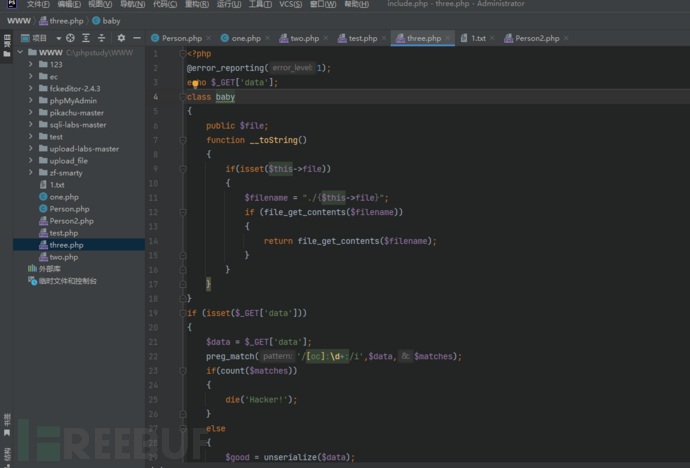Expand the 123 folder
The image size is (690, 468).
31,64
